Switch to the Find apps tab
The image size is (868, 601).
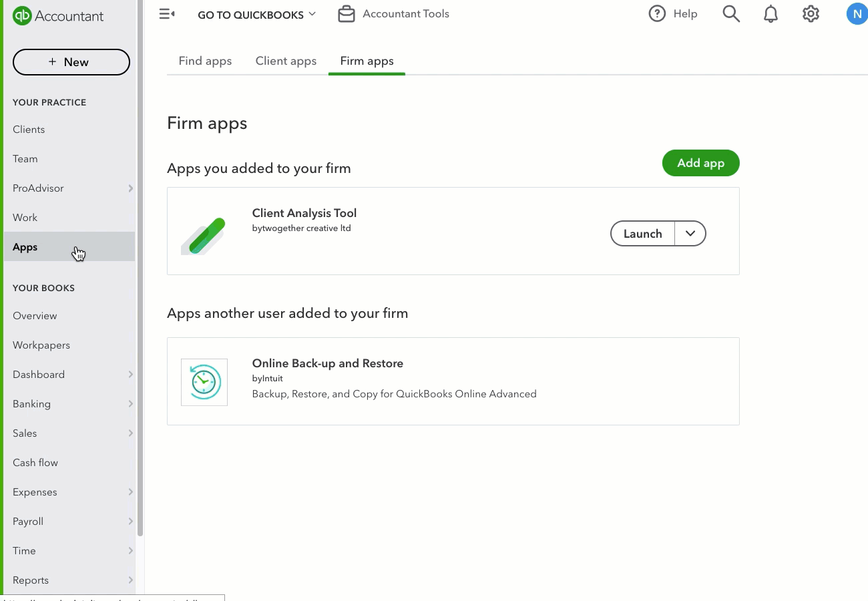pos(205,61)
